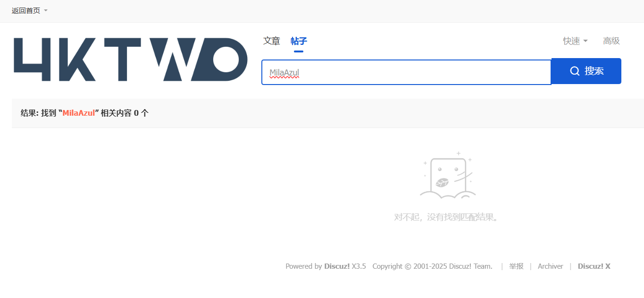Click the X3.5 version text in footer
The width and height of the screenshot is (644, 298).
pos(359,266)
